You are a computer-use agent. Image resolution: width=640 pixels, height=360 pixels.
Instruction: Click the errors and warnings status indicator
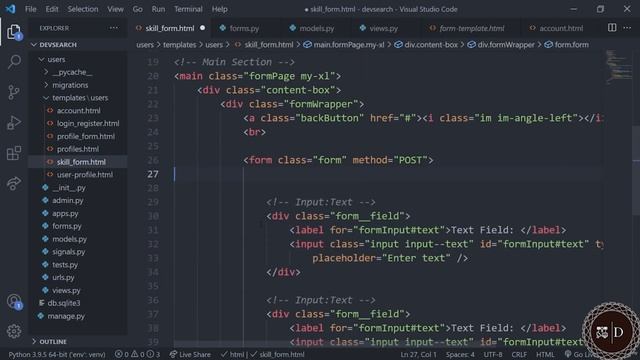138,354
